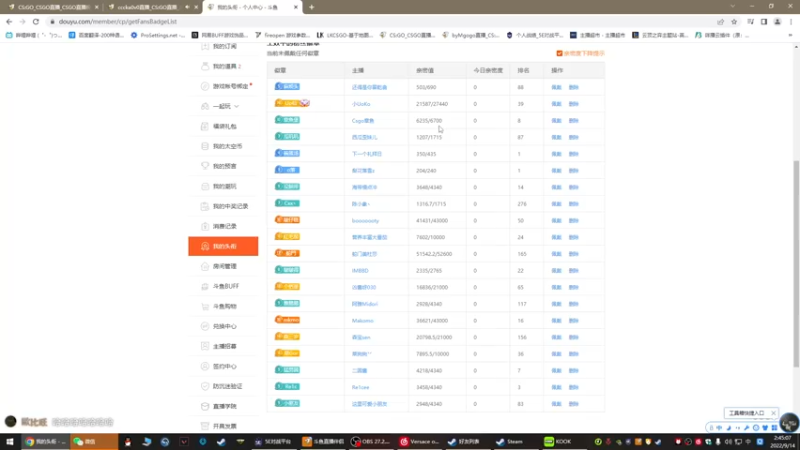Click the house icon beside 房间管理
This screenshot has width=800, height=450.
(205, 266)
